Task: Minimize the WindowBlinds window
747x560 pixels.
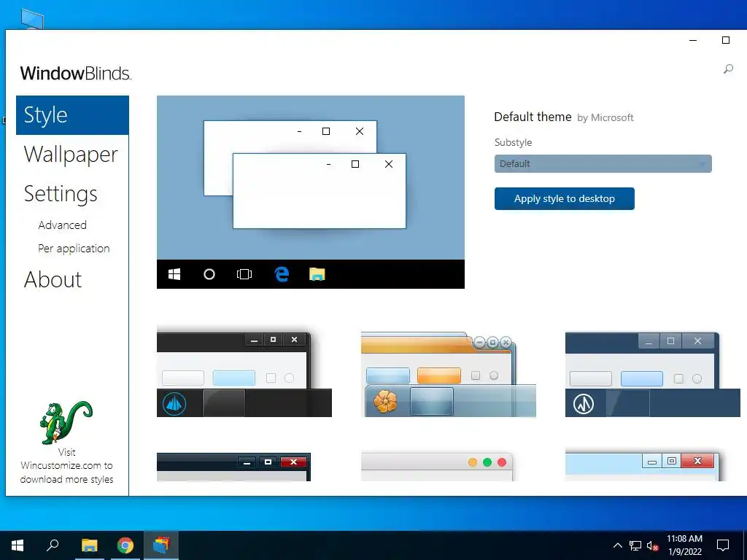Action: pyautogui.click(x=693, y=41)
